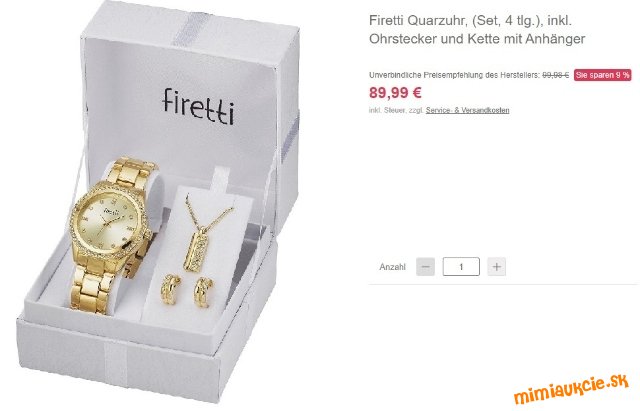Increase quantity with the plus button

coord(496,267)
